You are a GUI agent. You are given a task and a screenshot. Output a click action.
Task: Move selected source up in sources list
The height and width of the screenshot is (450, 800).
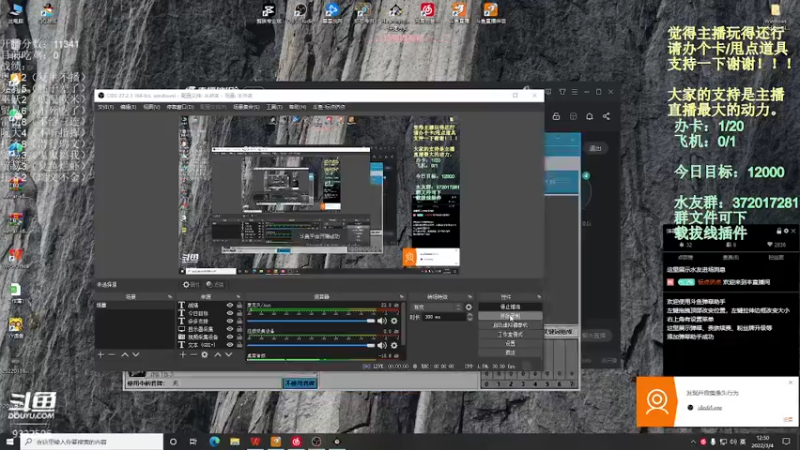218,355
